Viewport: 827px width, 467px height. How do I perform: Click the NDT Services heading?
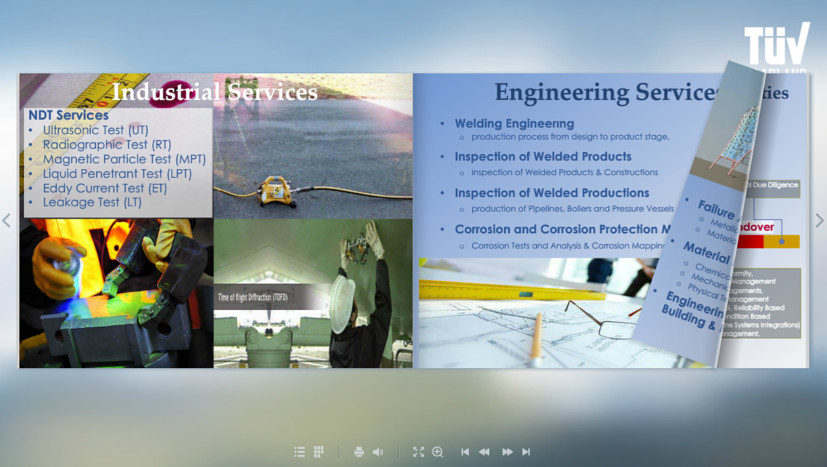pyautogui.click(x=69, y=115)
